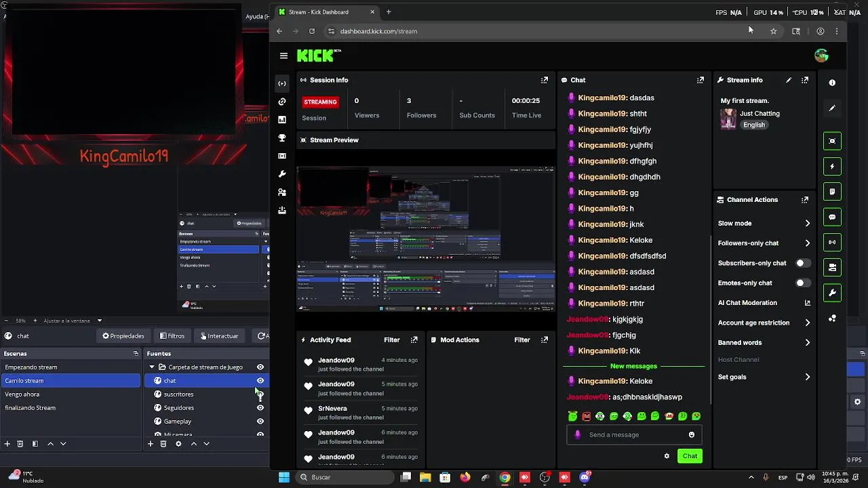Open the wrench settings icon in left Kick sidebar
Image resolution: width=868 pixels, height=488 pixels.
pyautogui.click(x=282, y=174)
